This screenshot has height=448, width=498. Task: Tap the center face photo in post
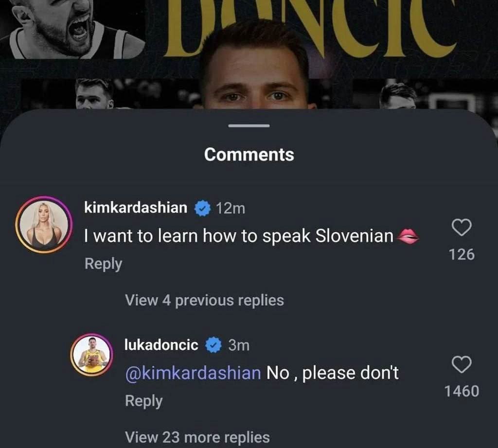coord(255,73)
